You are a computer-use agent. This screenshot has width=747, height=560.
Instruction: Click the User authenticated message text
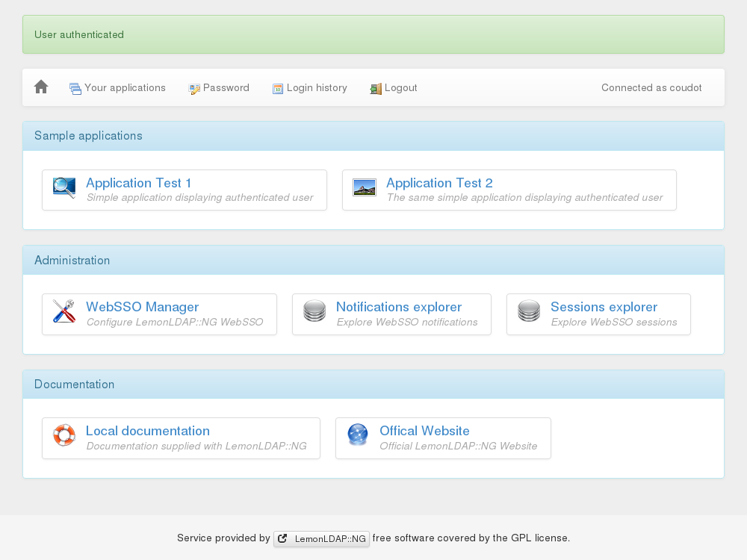[79, 35]
